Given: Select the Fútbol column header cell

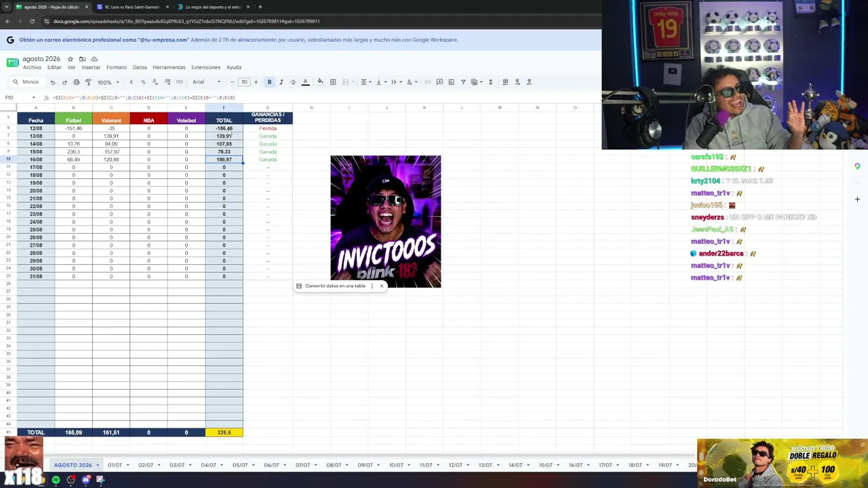Looking at the screenshot, I should [73, 121].
